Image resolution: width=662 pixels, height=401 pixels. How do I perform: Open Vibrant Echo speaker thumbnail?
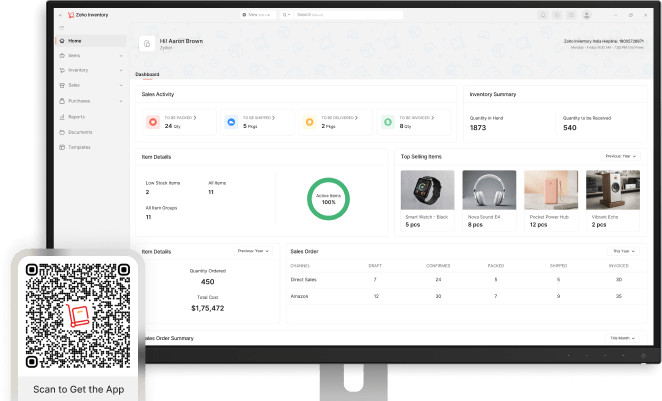pos(613,190)
